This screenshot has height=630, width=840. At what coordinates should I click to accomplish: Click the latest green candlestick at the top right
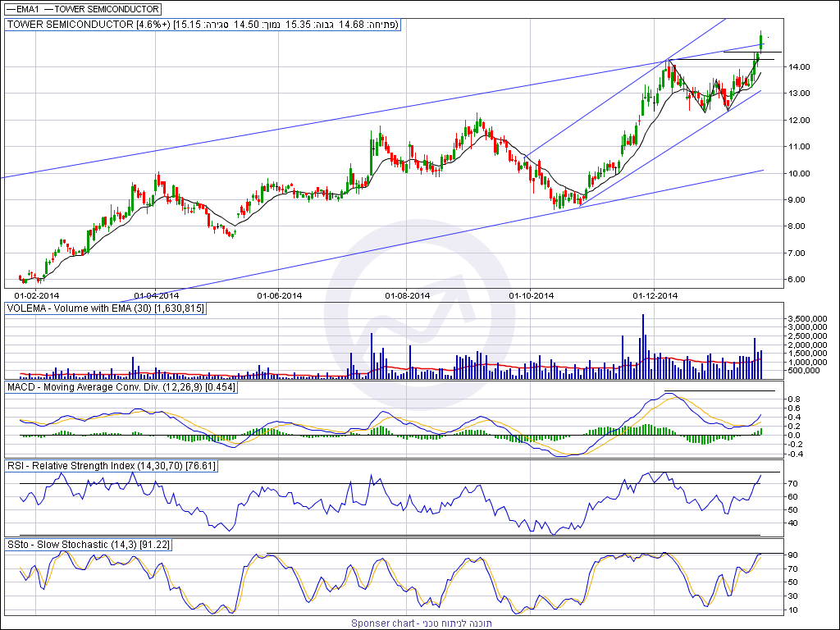point(761,41)
